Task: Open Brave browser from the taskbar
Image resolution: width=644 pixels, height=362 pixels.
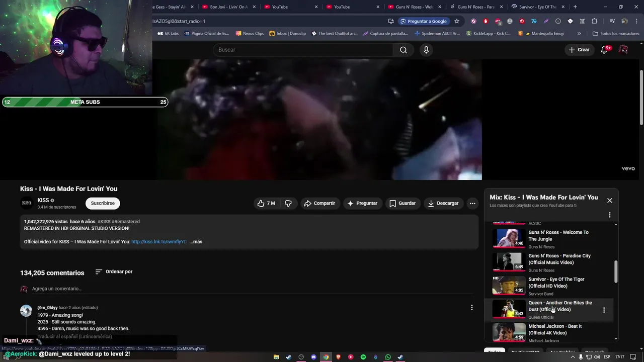Action: (339, 357)
